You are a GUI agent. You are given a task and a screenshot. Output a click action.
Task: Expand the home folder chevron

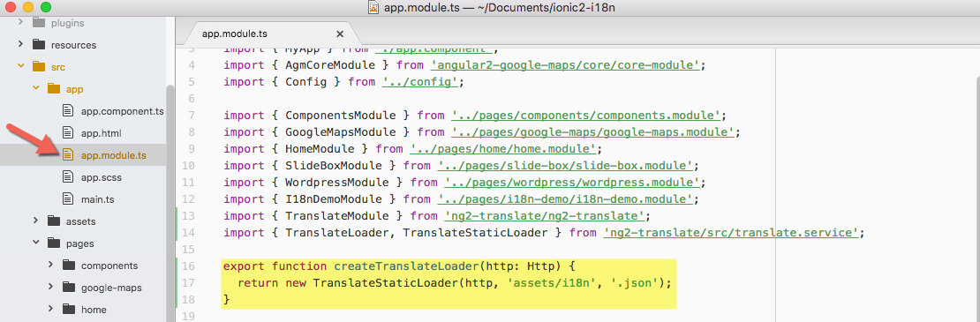click(50, 310)
